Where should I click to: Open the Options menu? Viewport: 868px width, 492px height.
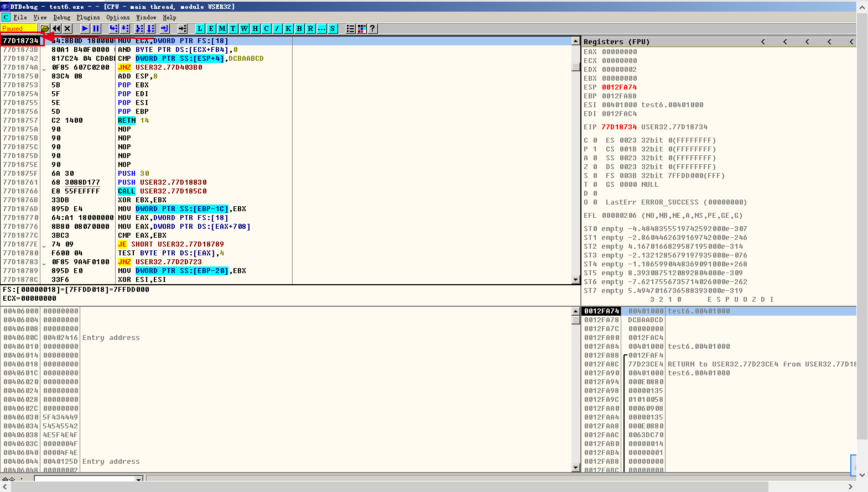pyautogui.click(x=118, y=17)
